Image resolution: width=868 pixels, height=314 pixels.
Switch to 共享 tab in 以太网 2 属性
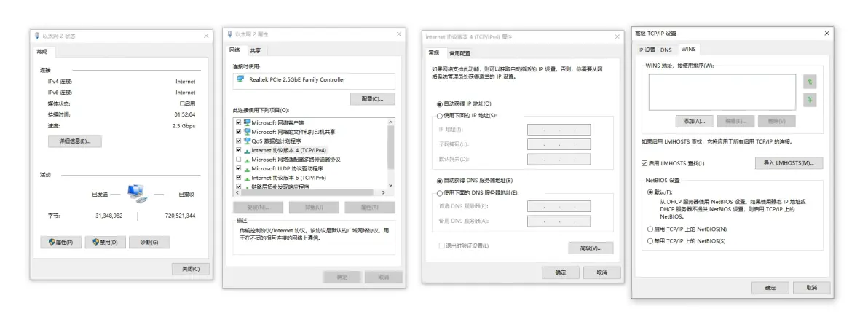[x=255, y=50]
